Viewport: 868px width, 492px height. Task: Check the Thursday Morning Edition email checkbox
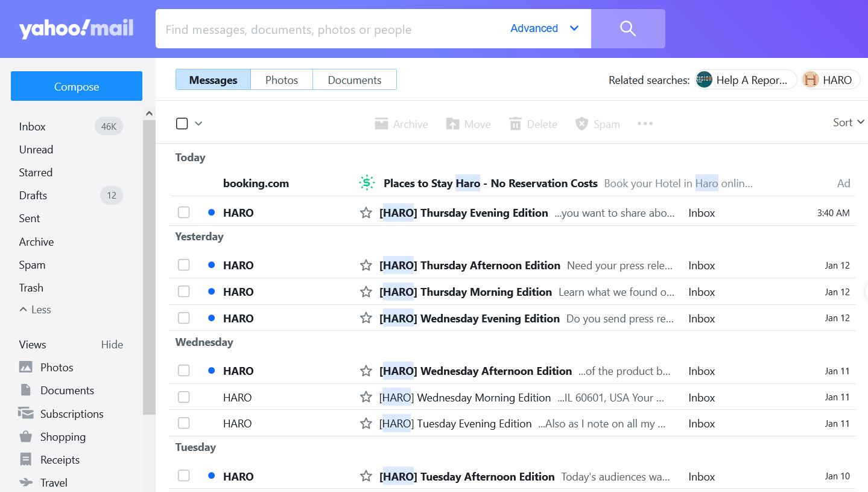point(184,292)
